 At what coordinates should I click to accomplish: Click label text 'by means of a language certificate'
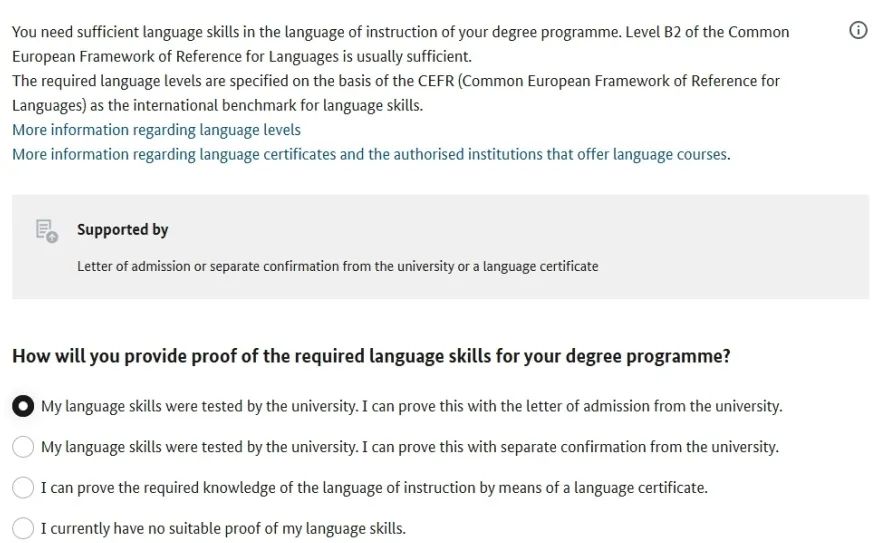593,488
